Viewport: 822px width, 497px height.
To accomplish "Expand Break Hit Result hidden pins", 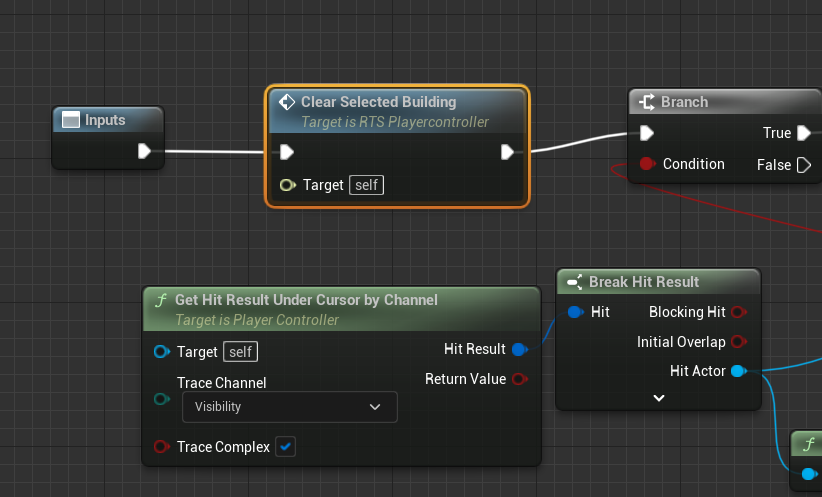I will 659,398.
